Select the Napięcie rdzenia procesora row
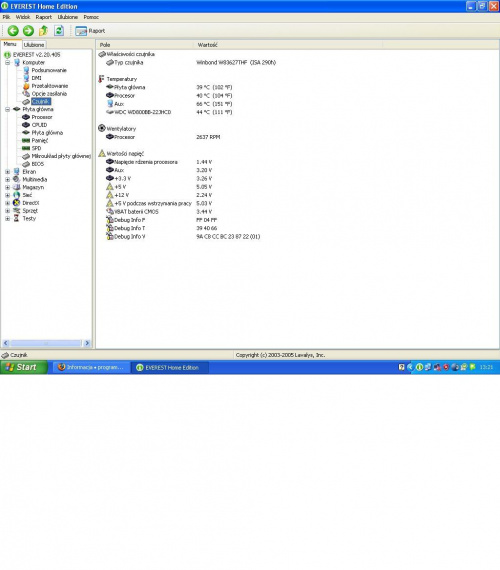Image resolution: width=500 pixels, height=570 pixels. (x=159, y=162)
